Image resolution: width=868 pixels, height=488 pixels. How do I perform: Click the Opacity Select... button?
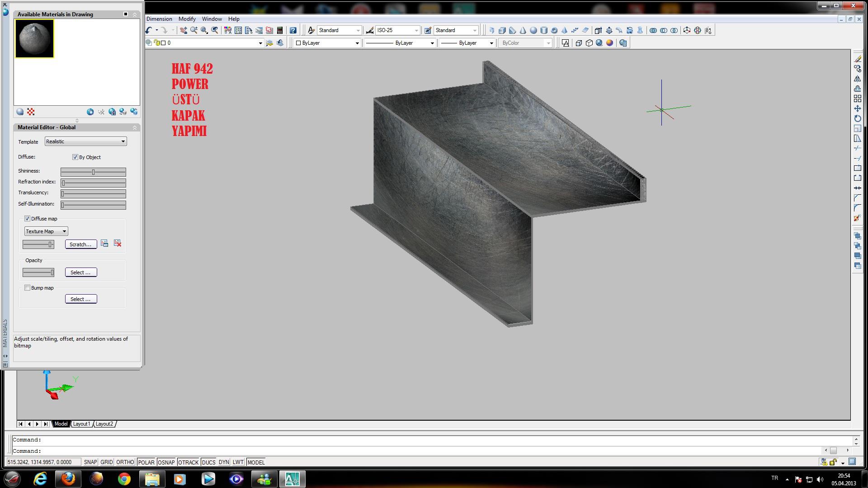point(80,272)
